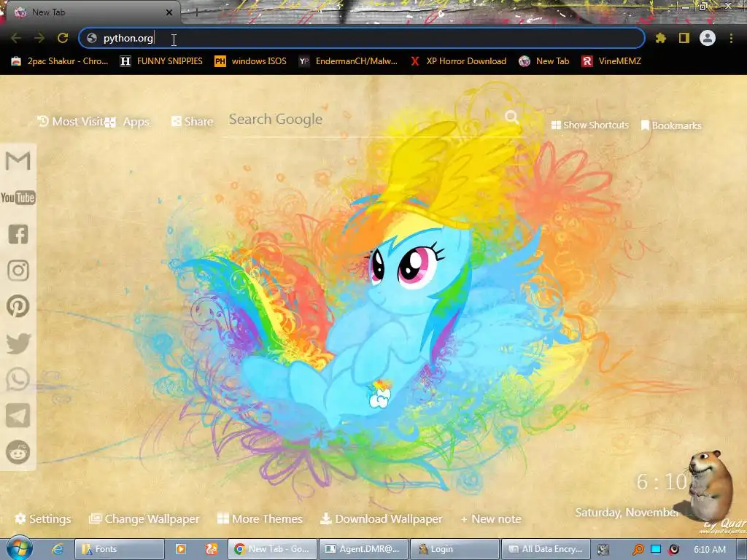Click the Share button

(x=193, y=122)
